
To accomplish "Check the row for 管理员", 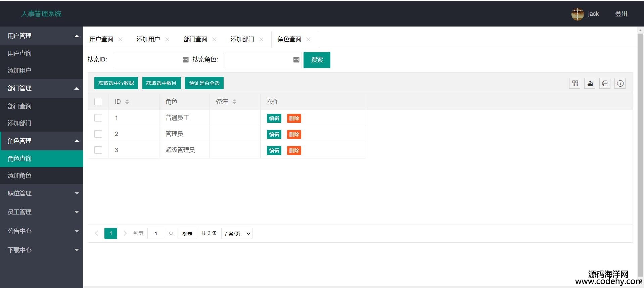I will pyautogui.click(x=98, y=134).
